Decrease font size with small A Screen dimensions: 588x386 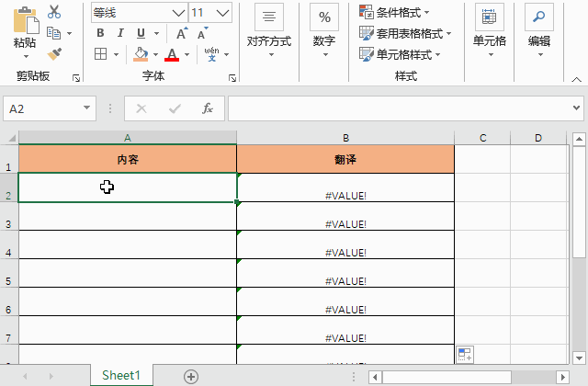click(x=202, y=33)
